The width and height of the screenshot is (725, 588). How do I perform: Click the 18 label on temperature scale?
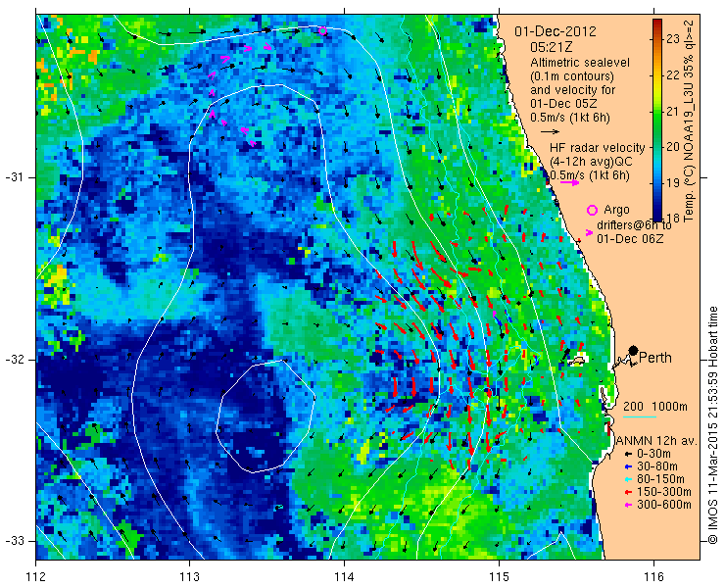point(673,218)
